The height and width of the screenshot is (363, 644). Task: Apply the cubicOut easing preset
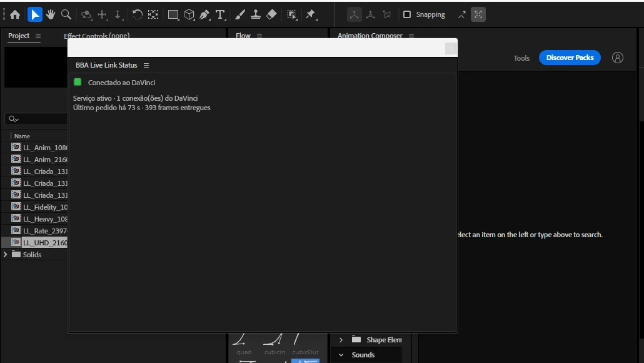click(x=305, y=344)
